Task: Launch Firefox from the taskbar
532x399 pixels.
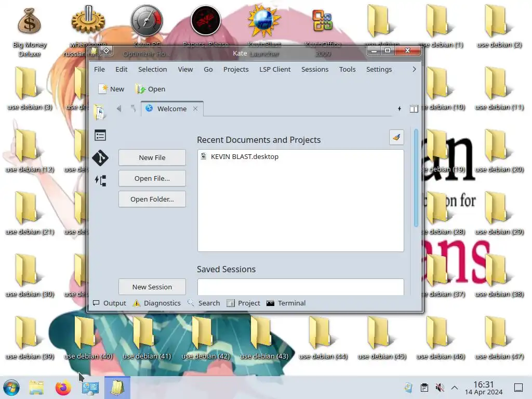Action: click(63, 388)
